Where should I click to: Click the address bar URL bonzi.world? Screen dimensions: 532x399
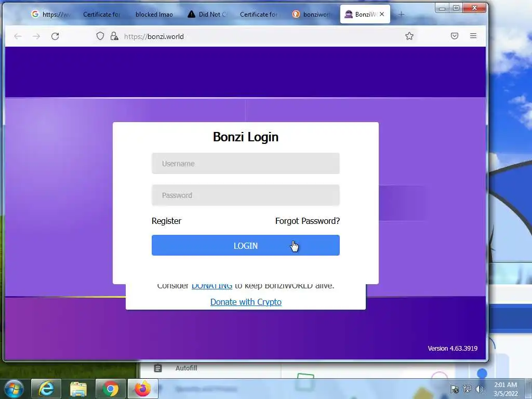(154, 36)
